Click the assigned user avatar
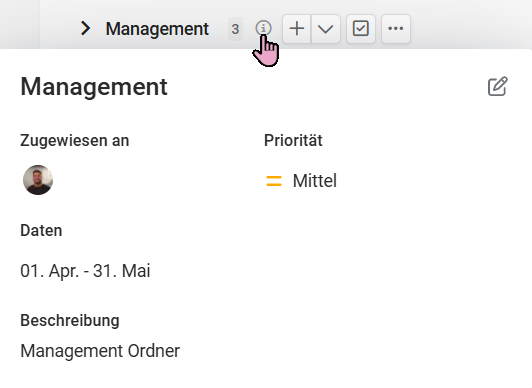The width and height of the screenshot is (532, 388). 38,180
